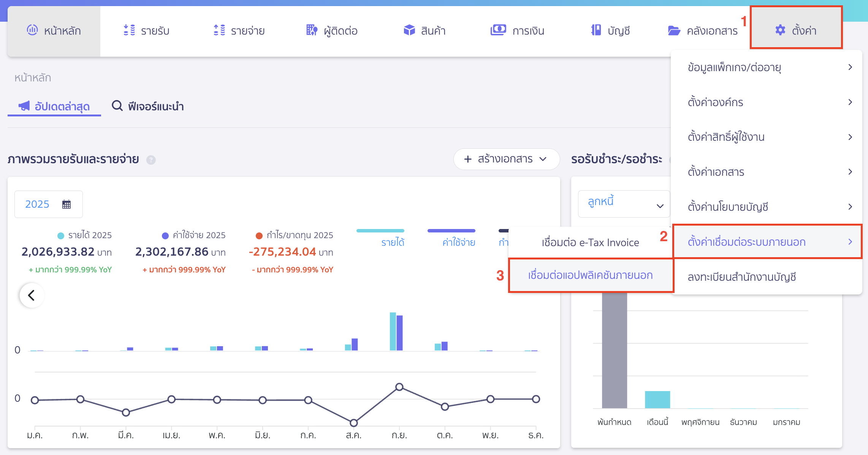The image size is (868, 455).
Task: Switch to the ฟีเจอร์แนะนำ tab
Action: point(147,107)
